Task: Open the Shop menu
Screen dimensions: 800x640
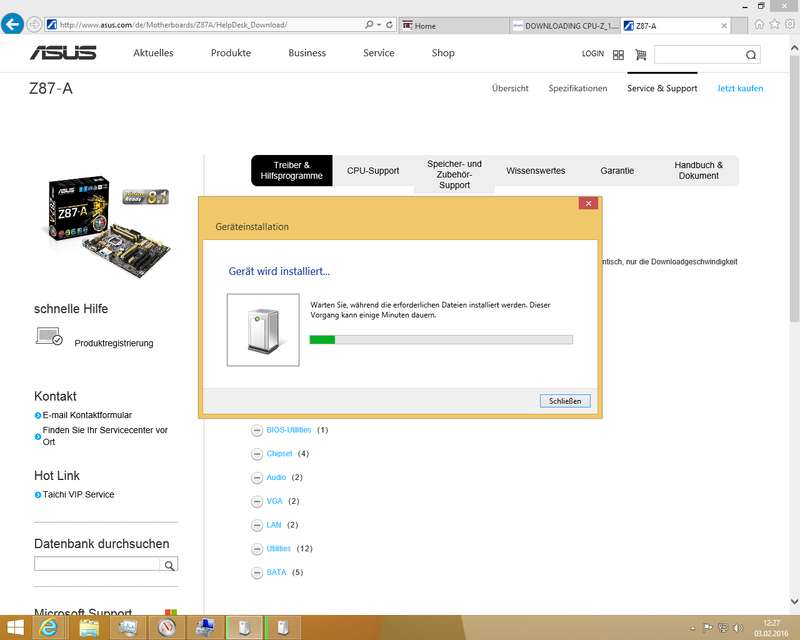Action: (443, 53)
